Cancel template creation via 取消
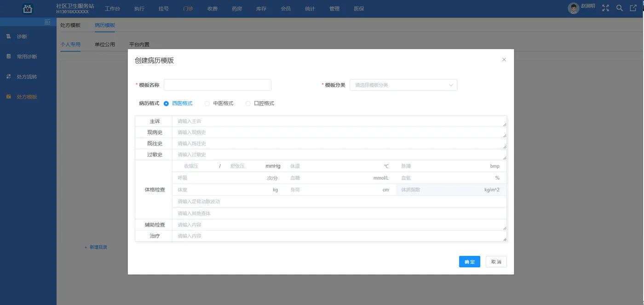The height and width of the screenshot is (305, 644). click(496, 261)
